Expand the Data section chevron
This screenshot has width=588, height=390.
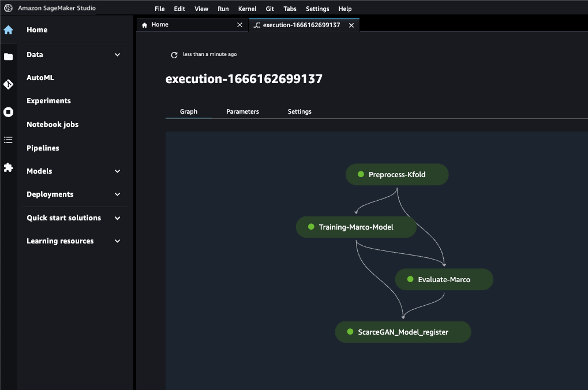[118, 55]
